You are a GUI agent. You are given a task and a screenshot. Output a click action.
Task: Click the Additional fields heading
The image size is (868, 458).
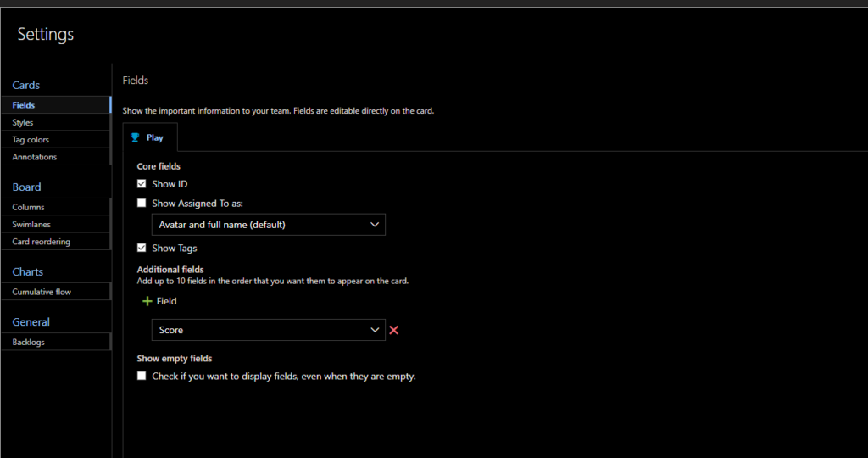click(170, 270)
